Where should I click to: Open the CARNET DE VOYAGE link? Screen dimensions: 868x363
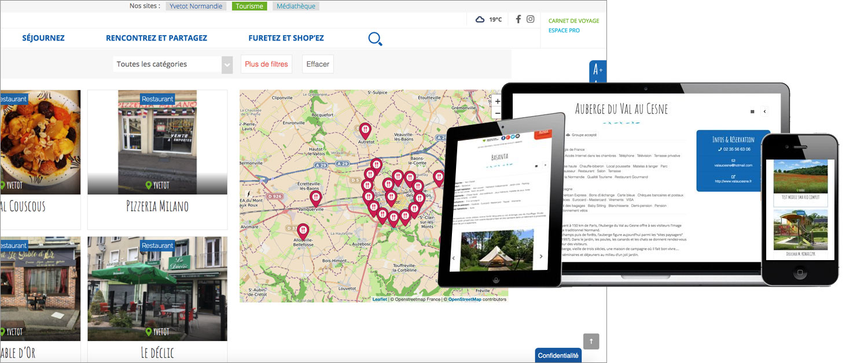pos(573,21)
